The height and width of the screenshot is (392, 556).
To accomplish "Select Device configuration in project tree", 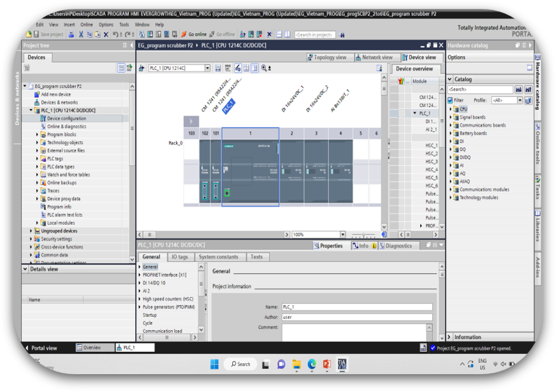I will (x=67, y=119).
